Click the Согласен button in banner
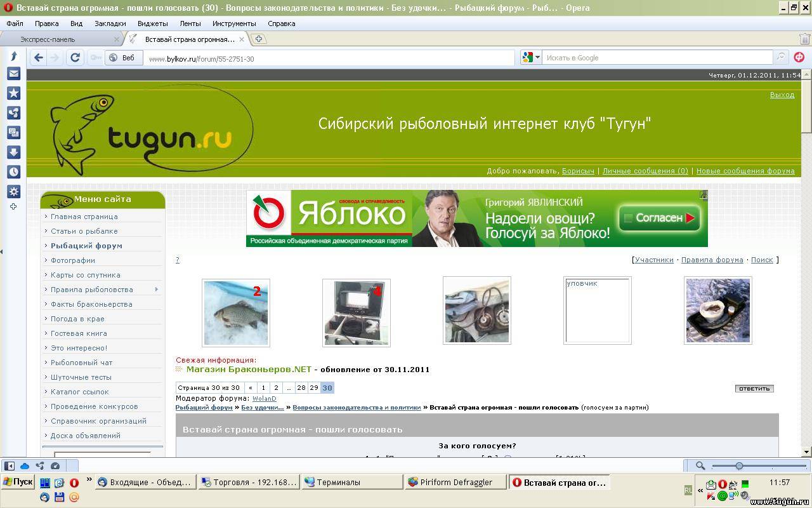 pyautogui.click(x=660, y=218)
